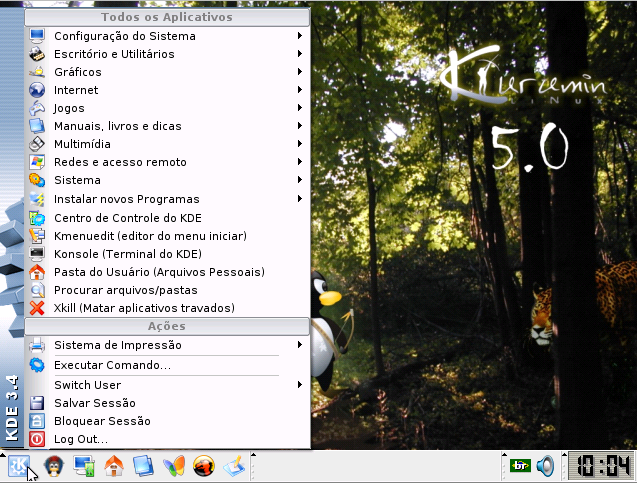The height and width of the screenshot is (483, 637).
Task: Choose Bloquear Sessão menu item
Action: (x=167, y=421)
